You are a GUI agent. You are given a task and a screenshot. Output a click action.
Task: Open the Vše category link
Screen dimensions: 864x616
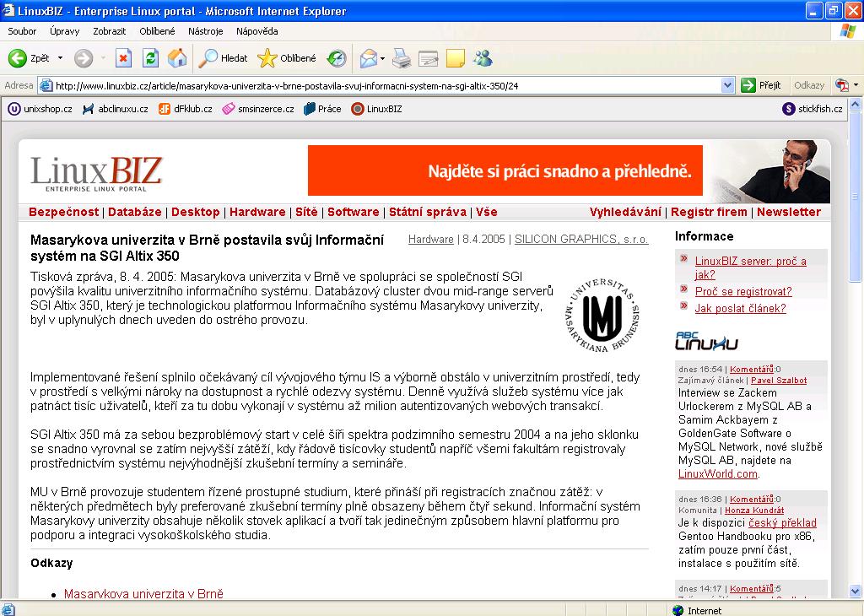[x=487, y=212]
